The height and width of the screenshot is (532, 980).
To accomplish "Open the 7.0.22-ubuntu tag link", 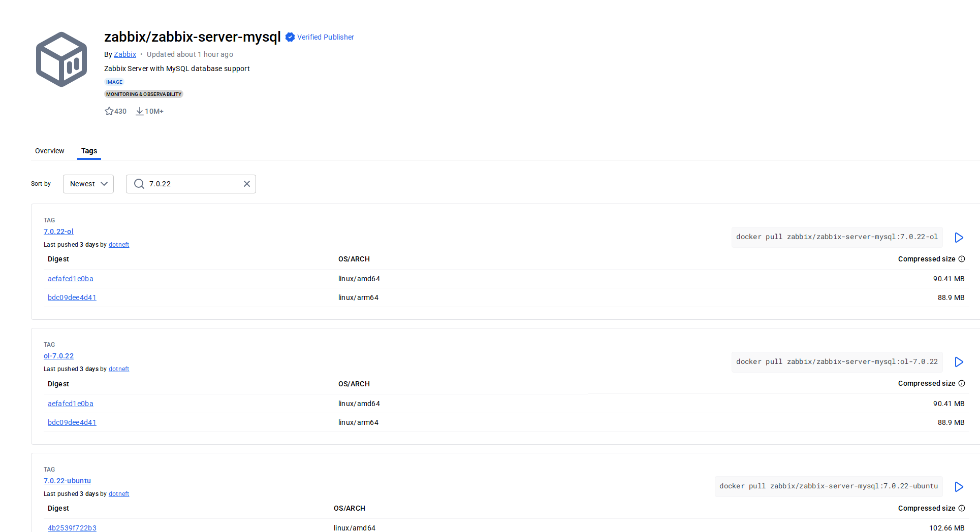I will click(x=67, y=481).
